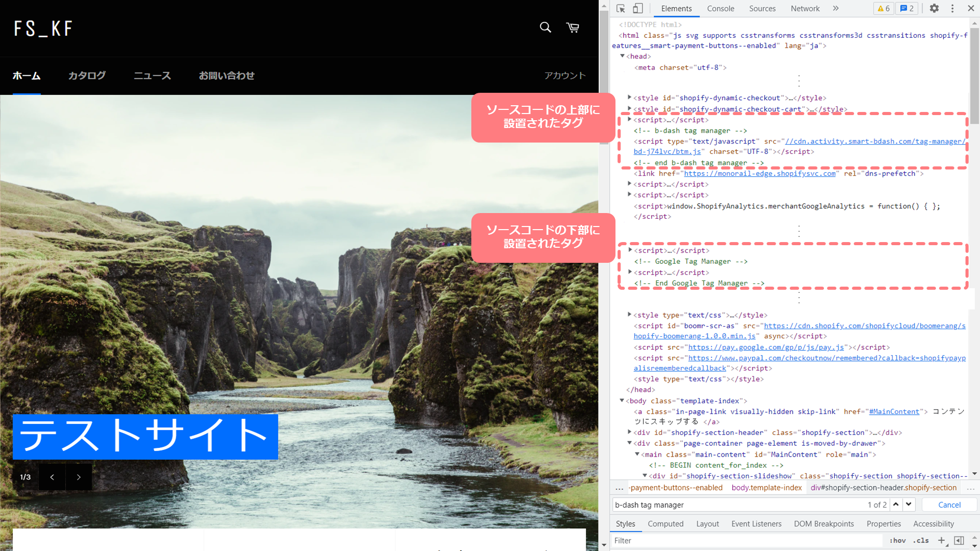Open the #MainContent href link
Screen dimensions: 980x551
(894, 412)
